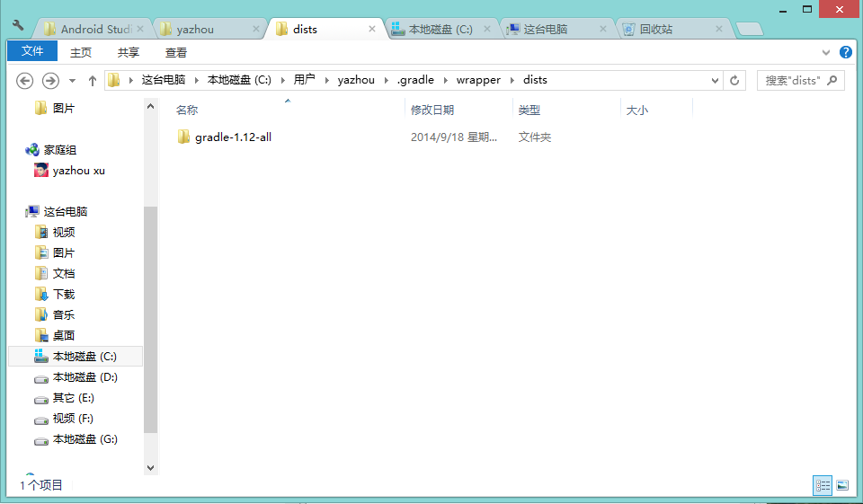The image size is (863, 504).
Task: Select 其它 (E:) drive
Action: (65, 398)
